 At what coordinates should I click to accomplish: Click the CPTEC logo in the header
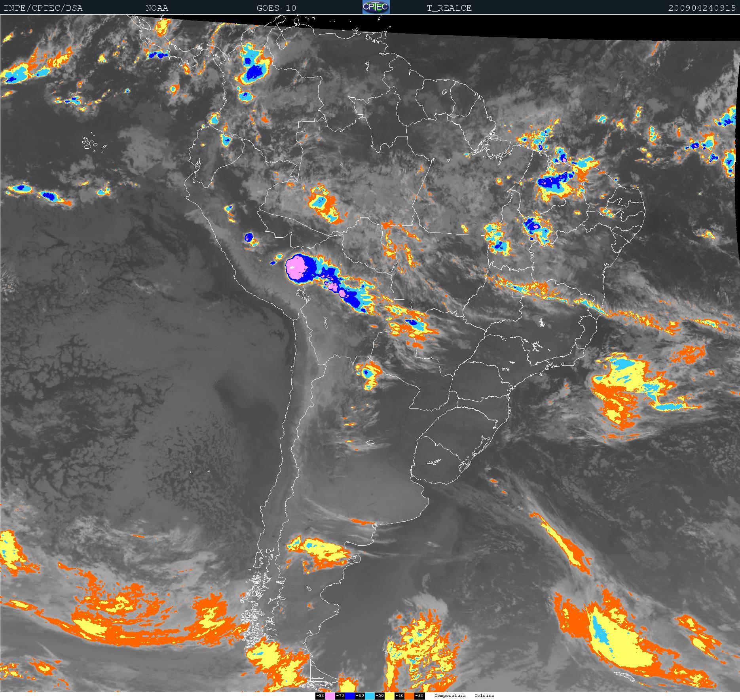[376, 7]
